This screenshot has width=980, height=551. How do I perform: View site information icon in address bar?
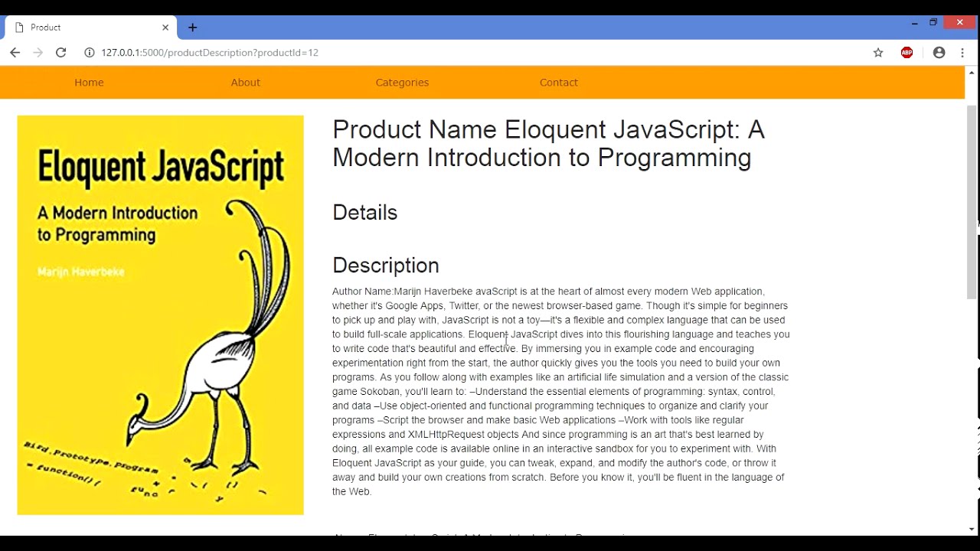pos(89,53)
